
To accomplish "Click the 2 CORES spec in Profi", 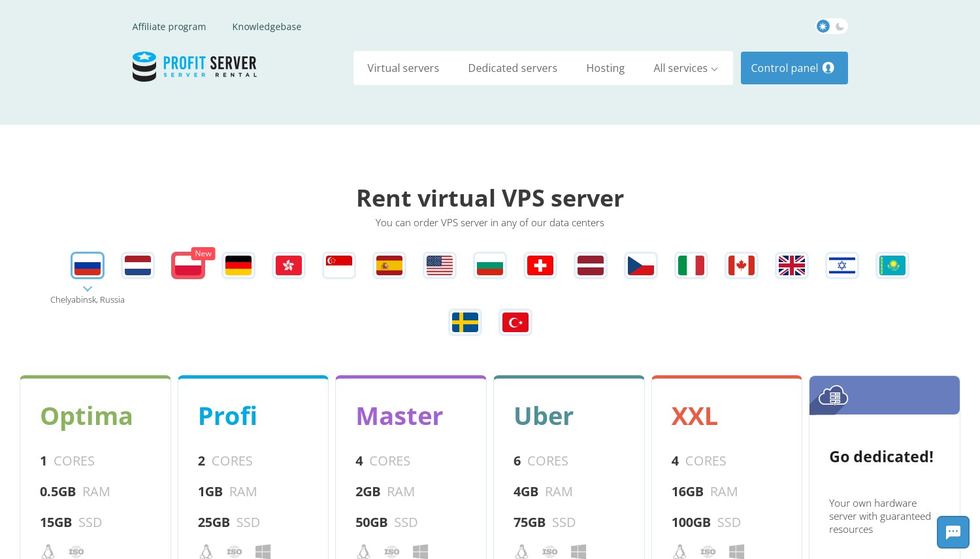I will tap(225, 461).
